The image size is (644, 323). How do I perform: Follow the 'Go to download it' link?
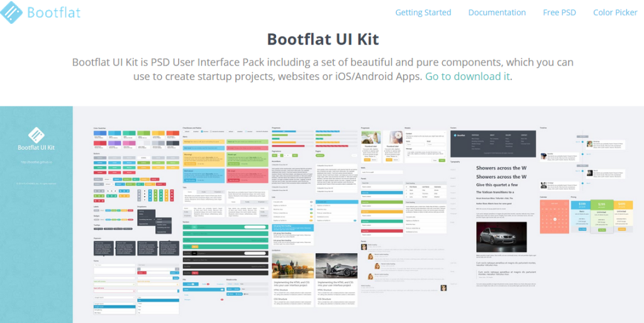pyautogui.click(x=467, y=76)
